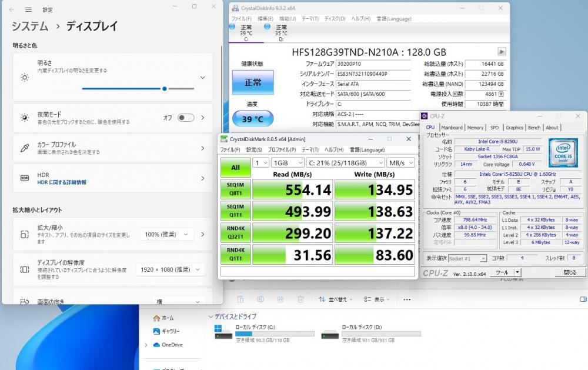Open the 機能(U) menu in CrystalDiskInfo
Viewport: 588px width, 370px height.
[x=288, y=19]
